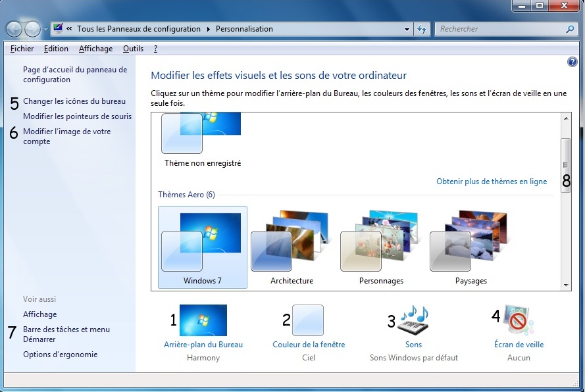This screenshot has width=585, height=392.
Task: Click the Aucun screensaver value text
Action: tap(519, 358)
